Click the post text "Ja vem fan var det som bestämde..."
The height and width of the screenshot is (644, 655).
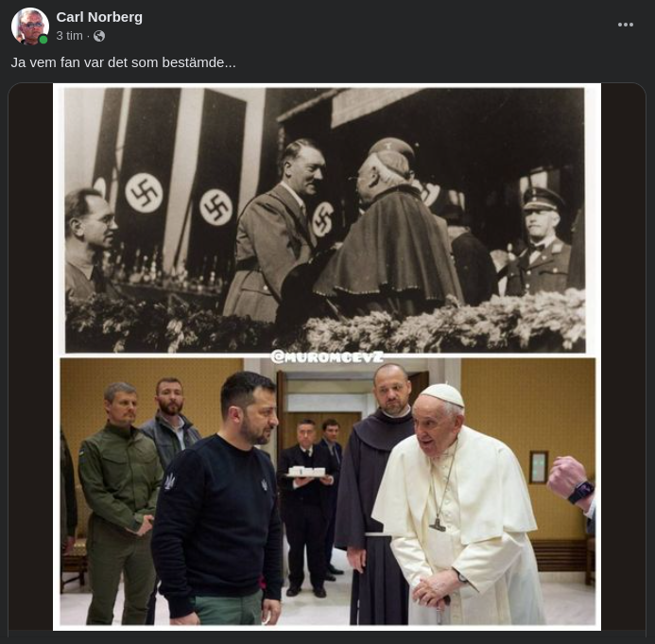(124, 62)
